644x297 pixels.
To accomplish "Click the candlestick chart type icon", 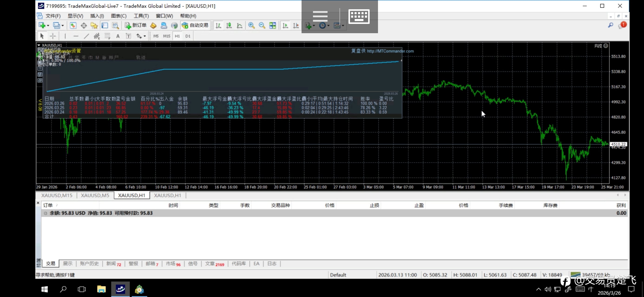I will pos(229,26).
